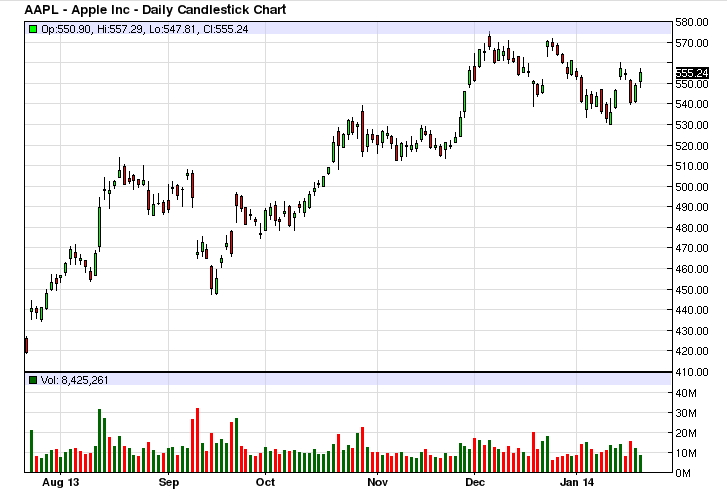
Task: Click the 430.00 price axis label
Action: tap(692, 331)
